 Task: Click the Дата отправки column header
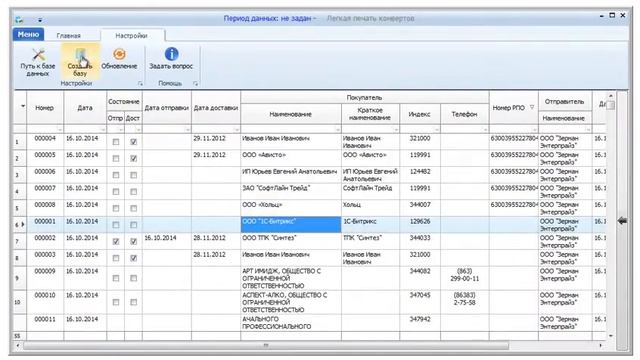[167, 108]
